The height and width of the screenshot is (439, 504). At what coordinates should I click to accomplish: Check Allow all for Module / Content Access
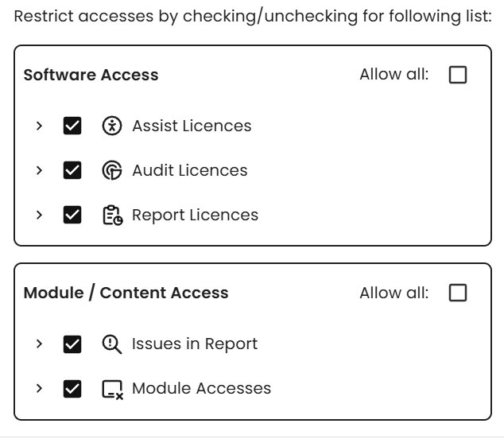pos(458,293)
